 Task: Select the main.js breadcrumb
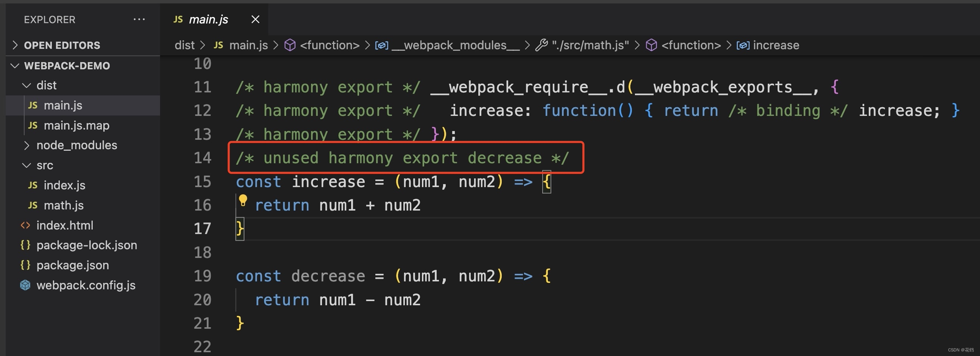coord(249,45)
